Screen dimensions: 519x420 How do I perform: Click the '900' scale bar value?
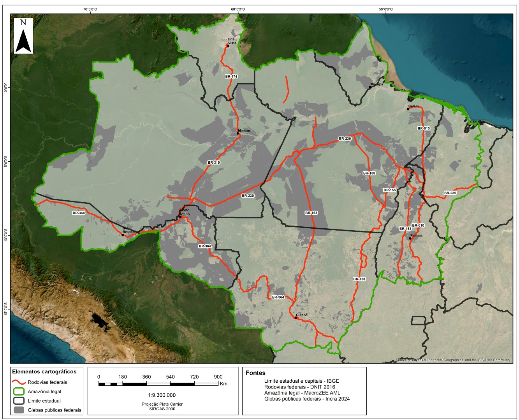(218, 377)
